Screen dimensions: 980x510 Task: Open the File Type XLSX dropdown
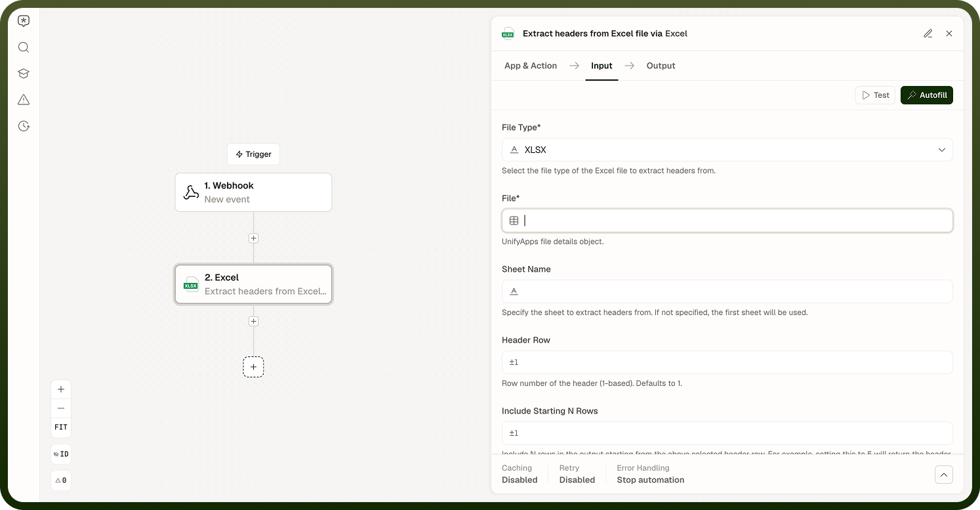(x=727, y=150)
